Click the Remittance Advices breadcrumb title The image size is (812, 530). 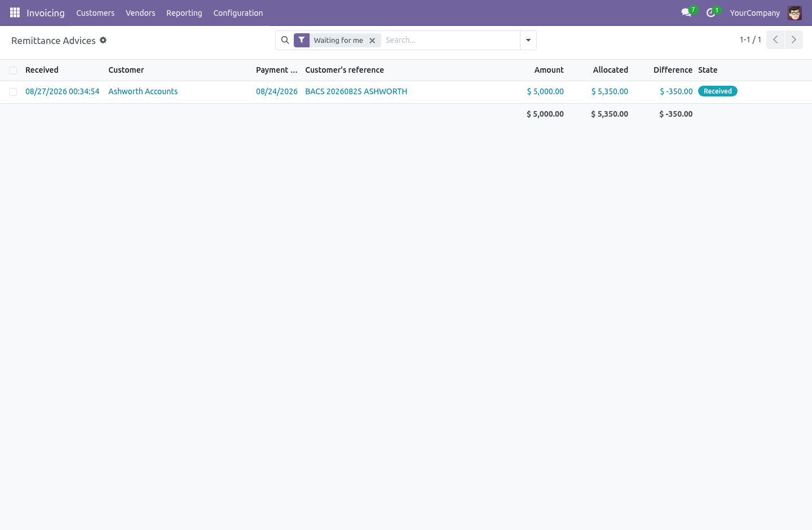(x=54, y=41)
